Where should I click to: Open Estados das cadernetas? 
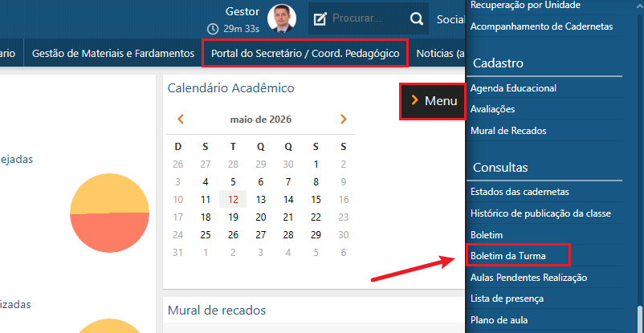(x=520, y=192)
